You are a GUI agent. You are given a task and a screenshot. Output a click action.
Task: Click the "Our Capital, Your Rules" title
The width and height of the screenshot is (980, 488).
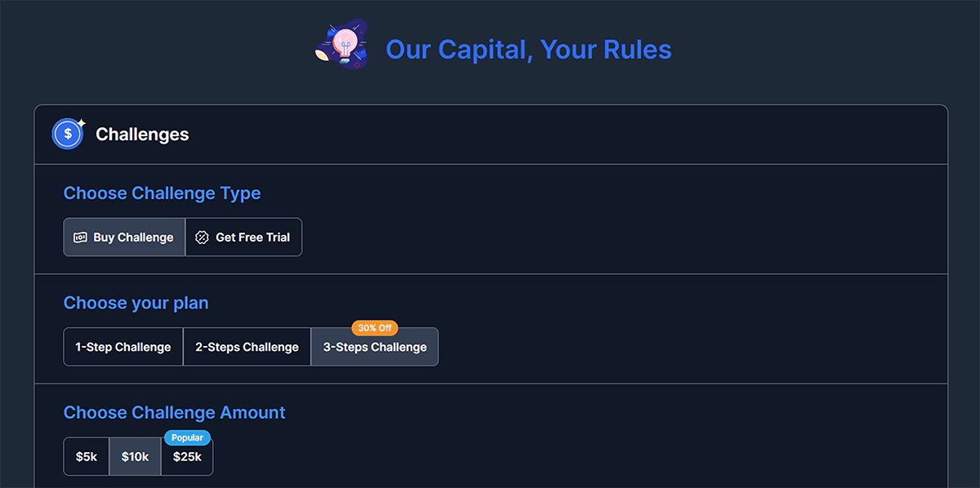point(528,50)
